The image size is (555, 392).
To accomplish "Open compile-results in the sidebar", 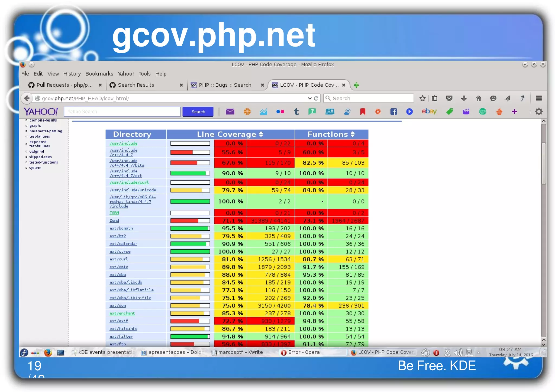I will click(43, 120).
